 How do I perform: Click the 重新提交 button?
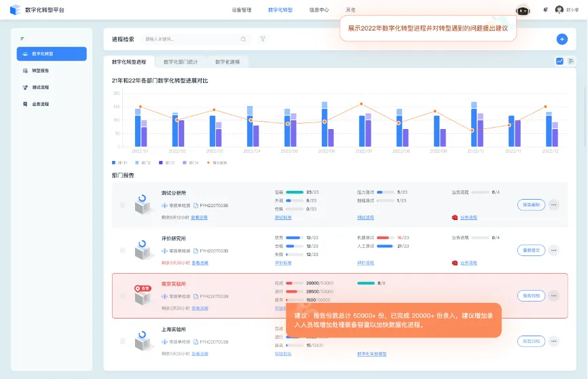pyautogui.click(x=531, y=251)
